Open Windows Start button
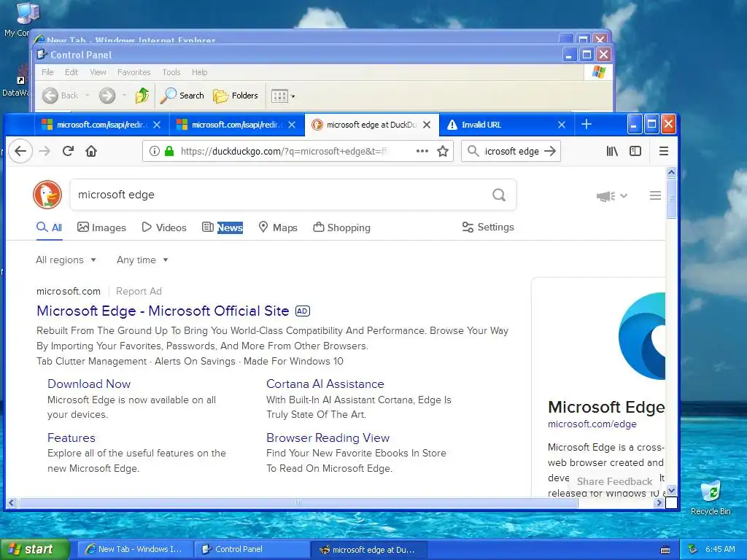The width and height of the screenshot is (747, 560). 34,550
